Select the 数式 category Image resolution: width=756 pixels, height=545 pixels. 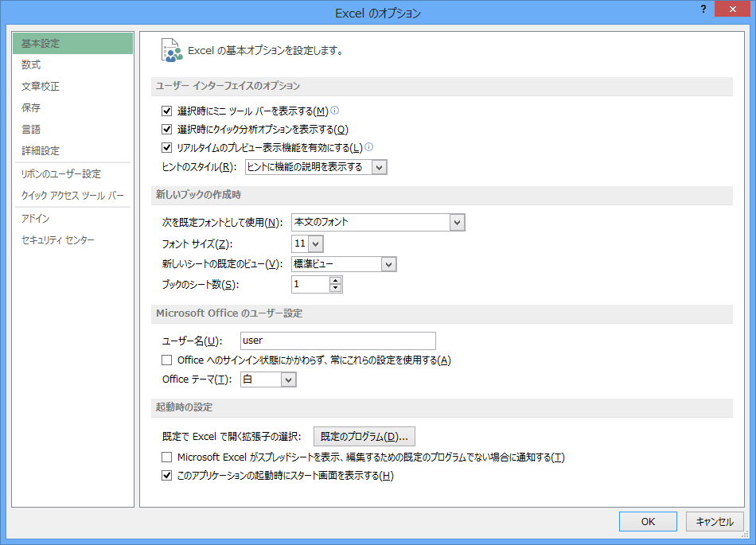72,64
